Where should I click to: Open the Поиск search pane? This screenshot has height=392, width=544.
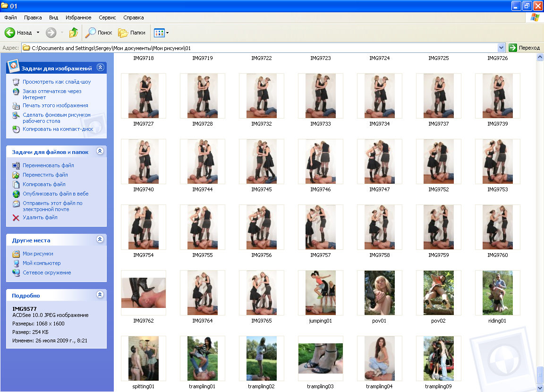click(x=99, y=33)
